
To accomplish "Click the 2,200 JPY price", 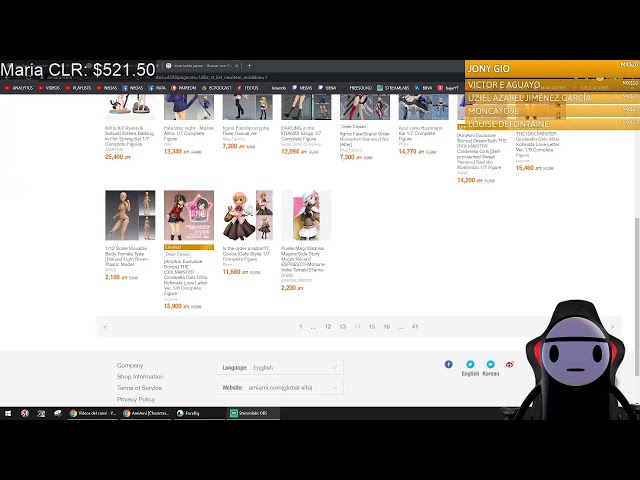I will [x=292, y=288].
